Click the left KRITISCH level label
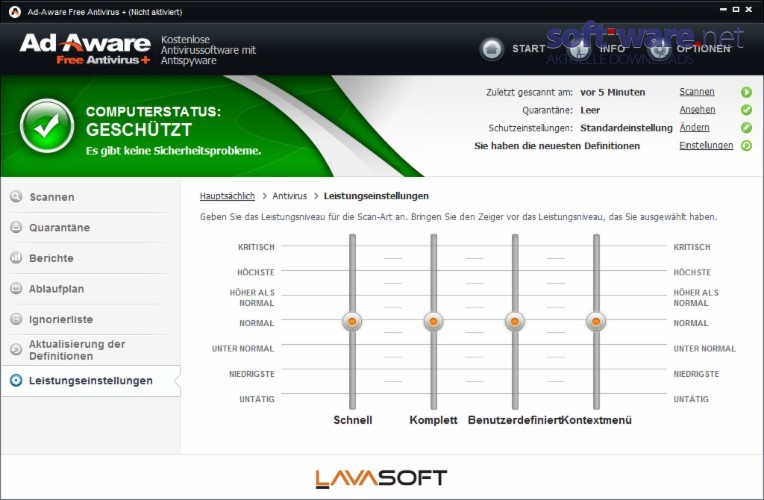The height and width of the screenshot is (500, 764). (x=256, y=247)
